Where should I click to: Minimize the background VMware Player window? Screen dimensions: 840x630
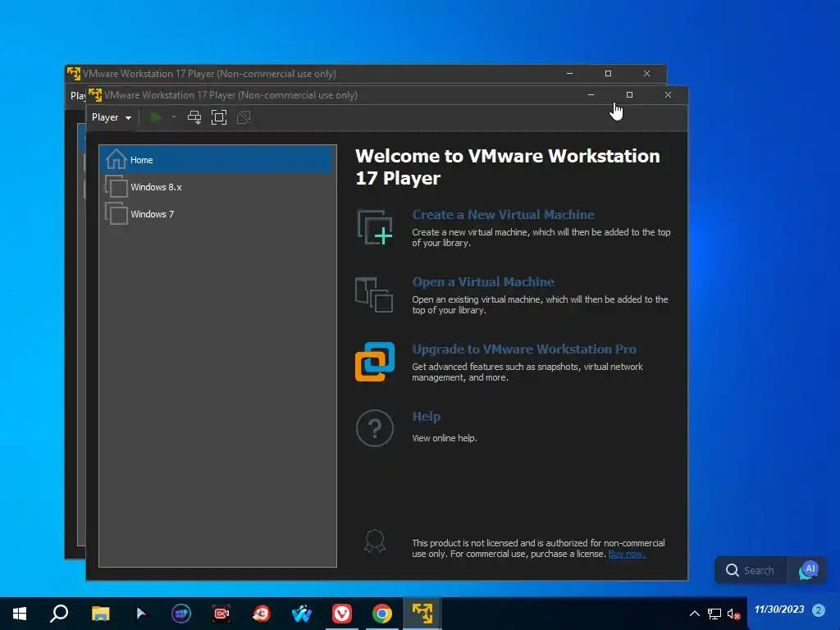tap(569, 73)
